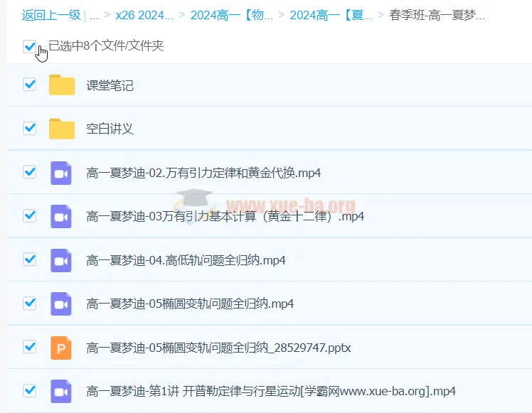
Task: Navigate to 2024高一【夏... breadcrumb
Action: (x=331, y=15)
